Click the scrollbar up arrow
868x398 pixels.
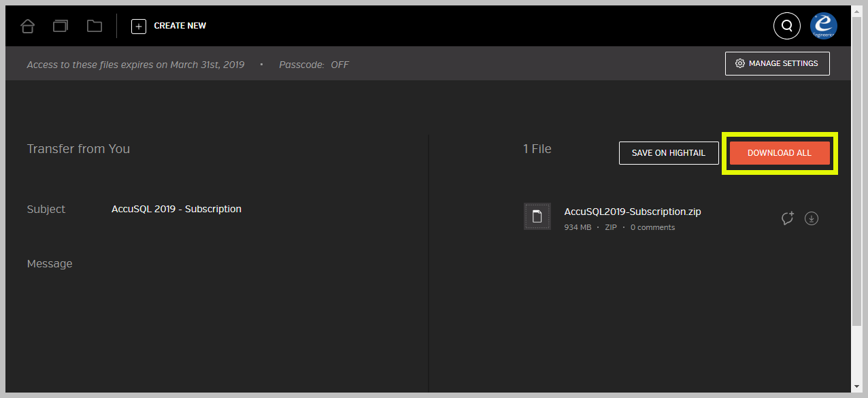856,11
